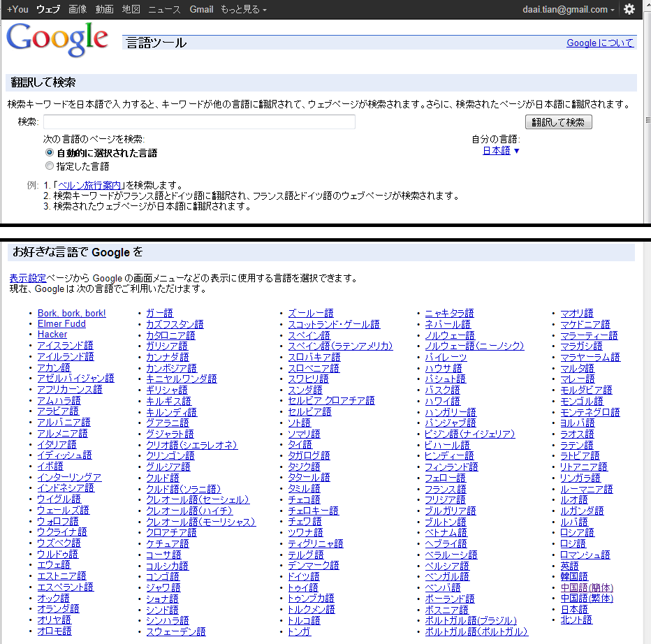Choose Bork, bork, bork! language

click(71, 313)
